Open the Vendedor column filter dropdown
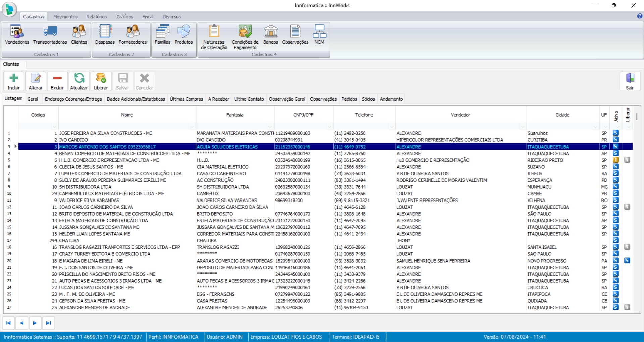The image size is (644, 342). [x=523, y=127]
